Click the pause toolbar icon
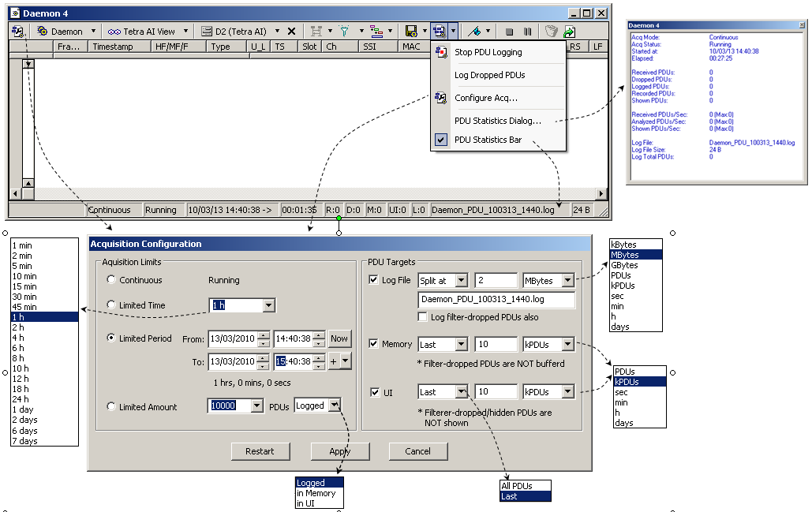Image resolution: width=812 pixels, height=512 pixels. click(x=527, y=32)
